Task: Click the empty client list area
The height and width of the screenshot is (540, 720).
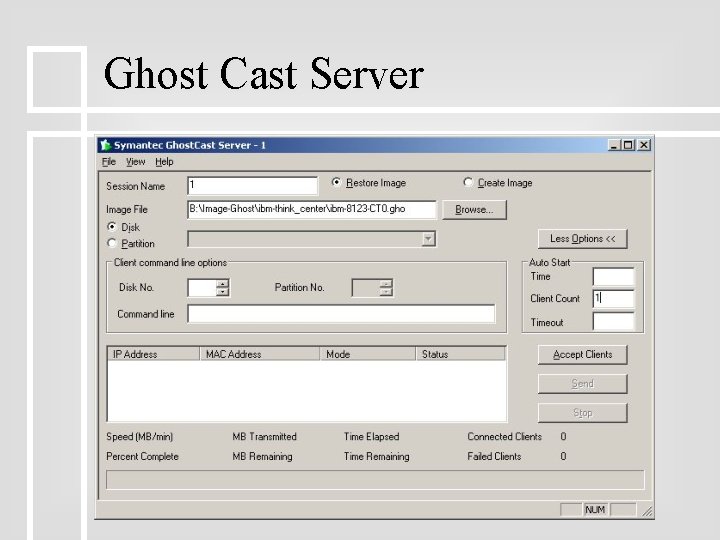Action: coord(307,390)
